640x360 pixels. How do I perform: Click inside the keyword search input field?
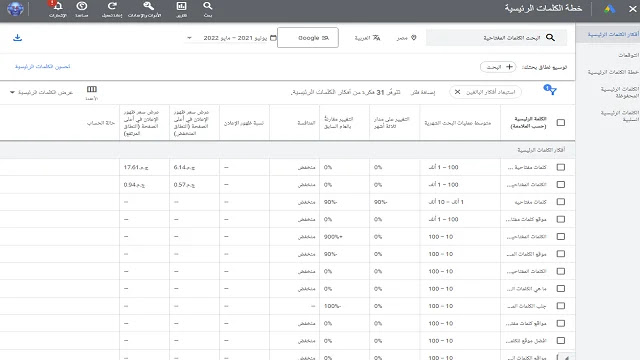coord(496,38)
